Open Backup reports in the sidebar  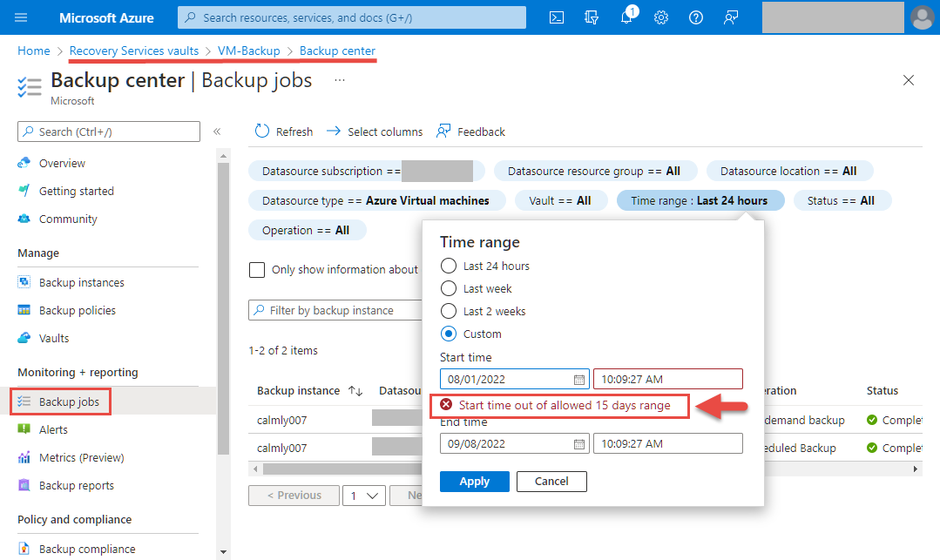[x=76, y=486]
